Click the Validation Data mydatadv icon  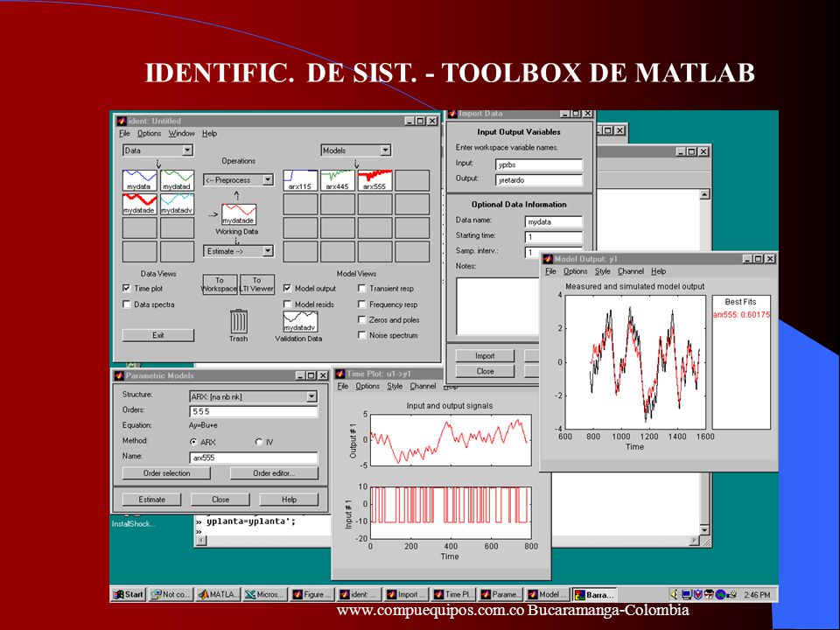[300, 321]
